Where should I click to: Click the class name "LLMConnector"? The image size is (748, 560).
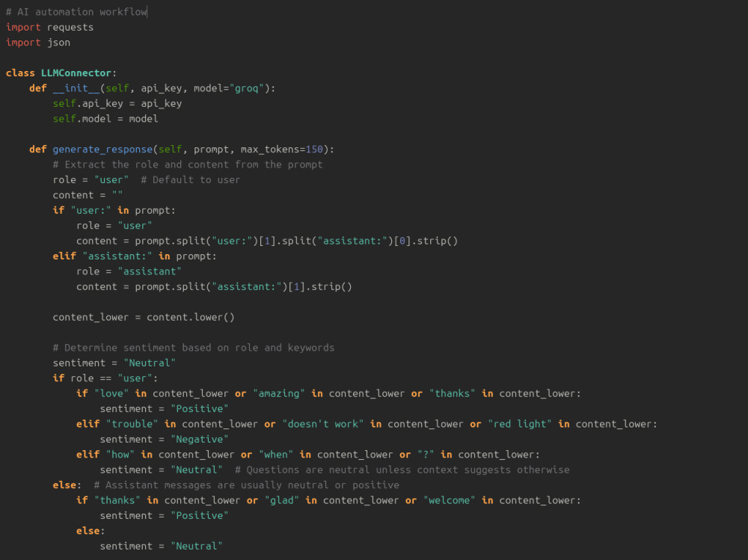(76, 73)
